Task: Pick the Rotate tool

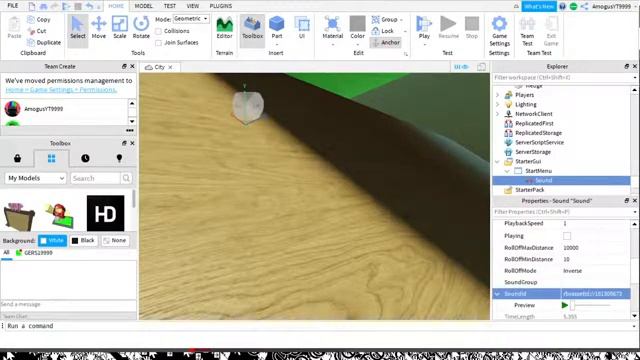Action: [141, 28]
